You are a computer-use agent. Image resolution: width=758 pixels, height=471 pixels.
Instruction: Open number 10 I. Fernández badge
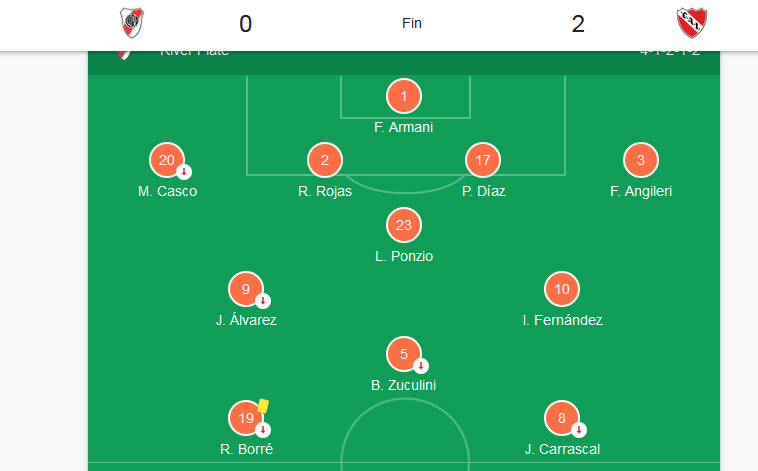click(562, 289)
